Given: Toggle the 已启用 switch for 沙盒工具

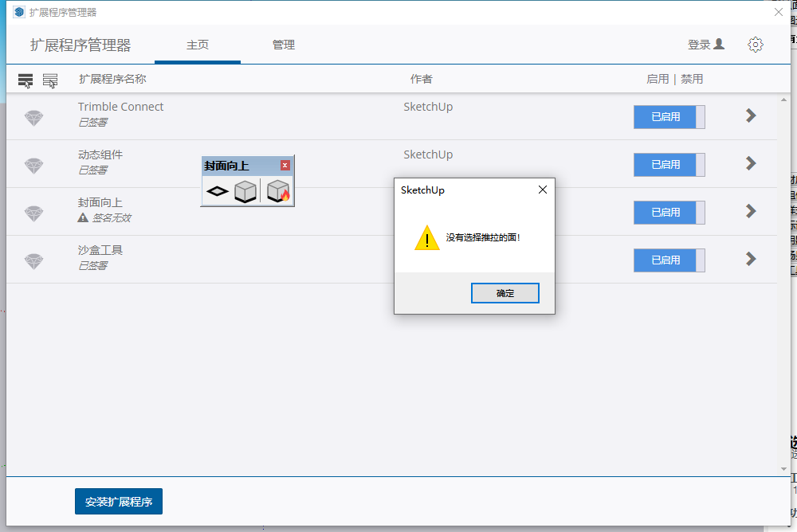Looking at the screenshot, I should click(x=669, y=260).
